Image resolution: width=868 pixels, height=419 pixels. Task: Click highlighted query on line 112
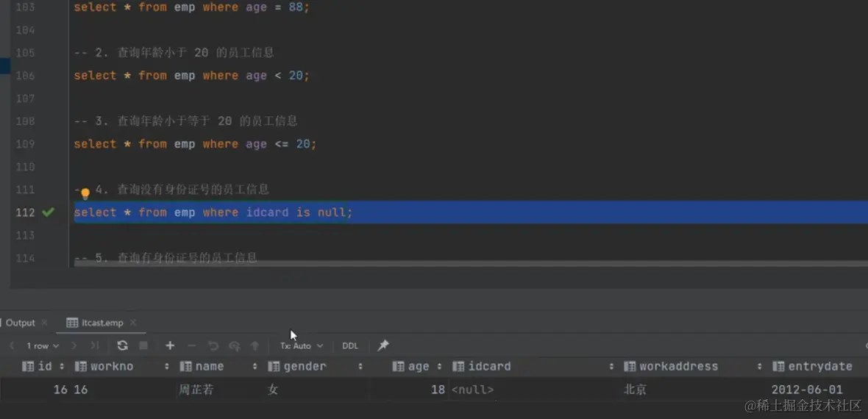click(213, 212)
